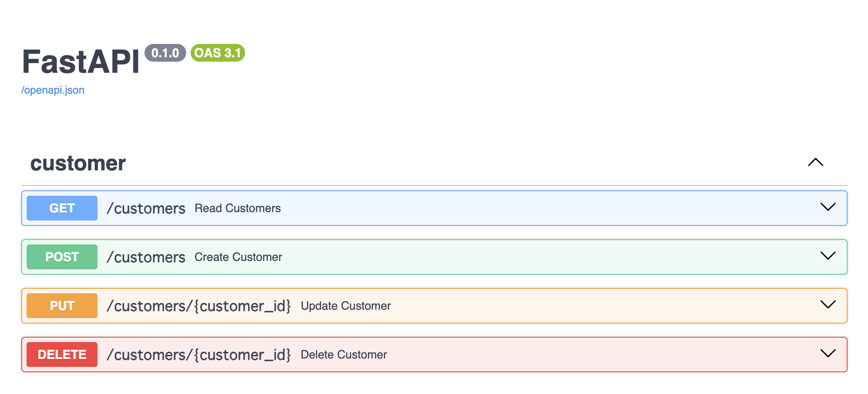This screenshot has width=868, height=394.
Task: Expand the GET /customers row chevron
Action: (828, 207)
